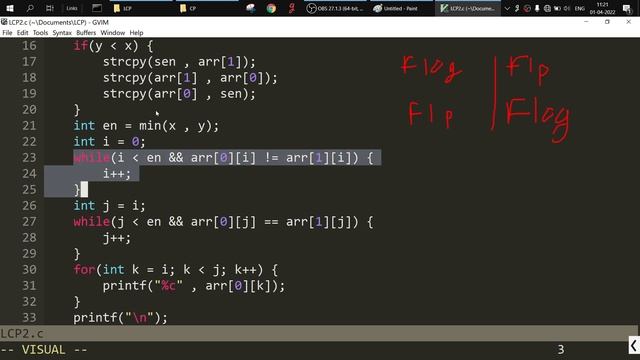Click the '3' selection count indicator

point(561,350)
